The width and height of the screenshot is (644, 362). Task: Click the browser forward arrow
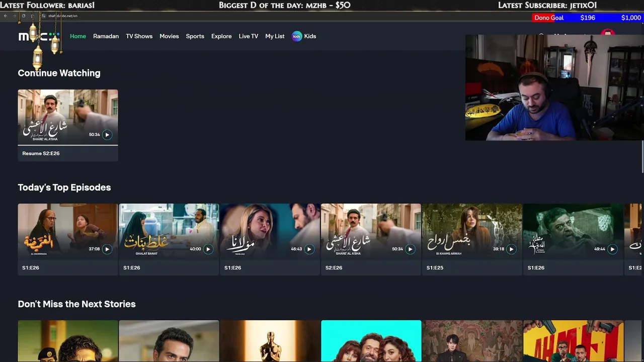[14, 16]
